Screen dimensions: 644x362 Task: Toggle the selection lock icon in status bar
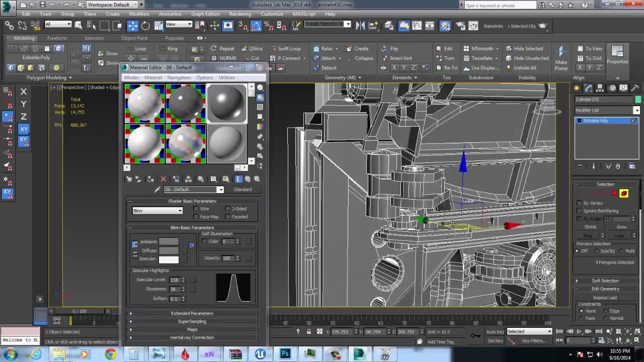click(x=309, y=332)
